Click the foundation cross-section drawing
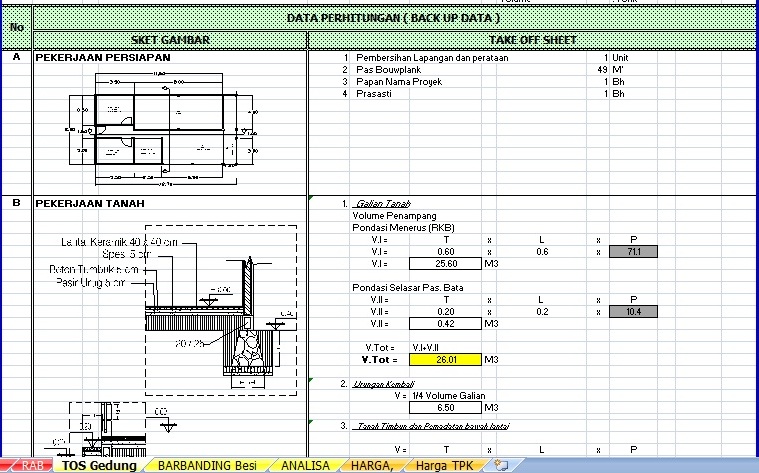This screenshot has width=759, height=473. 221,310
